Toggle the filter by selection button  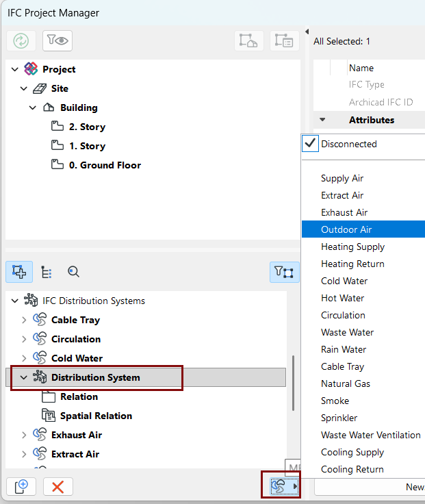click(x=284, y=273)
